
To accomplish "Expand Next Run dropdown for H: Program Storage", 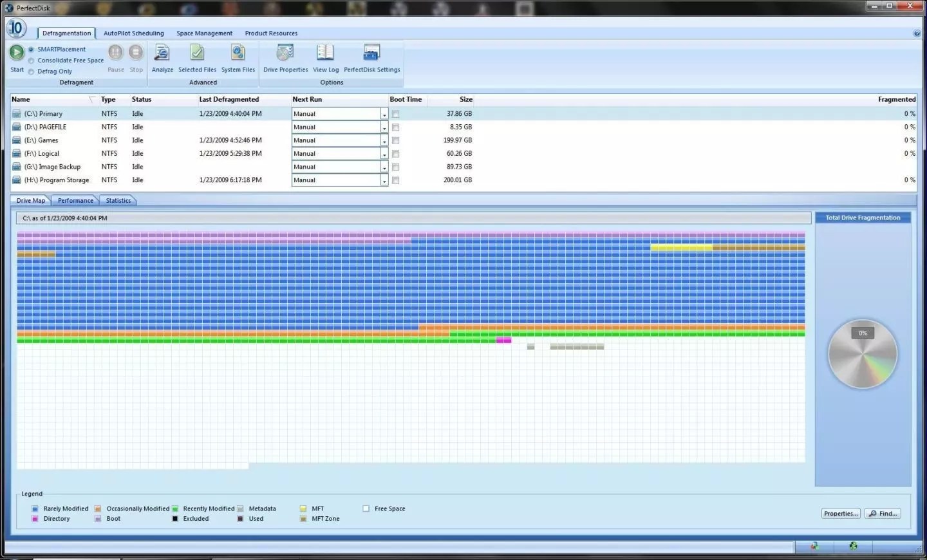I will [x=384, y=181].
